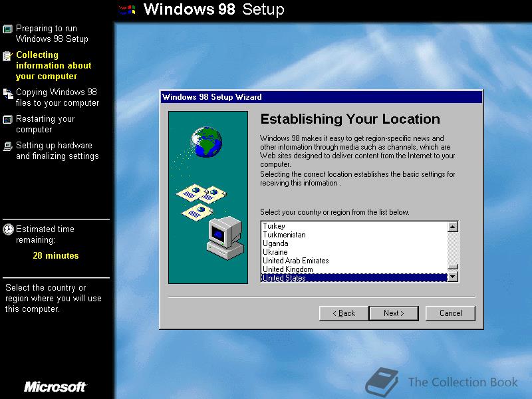Click the Collecting information notepad icon
The image size is (532, 399).
(7, 56)
